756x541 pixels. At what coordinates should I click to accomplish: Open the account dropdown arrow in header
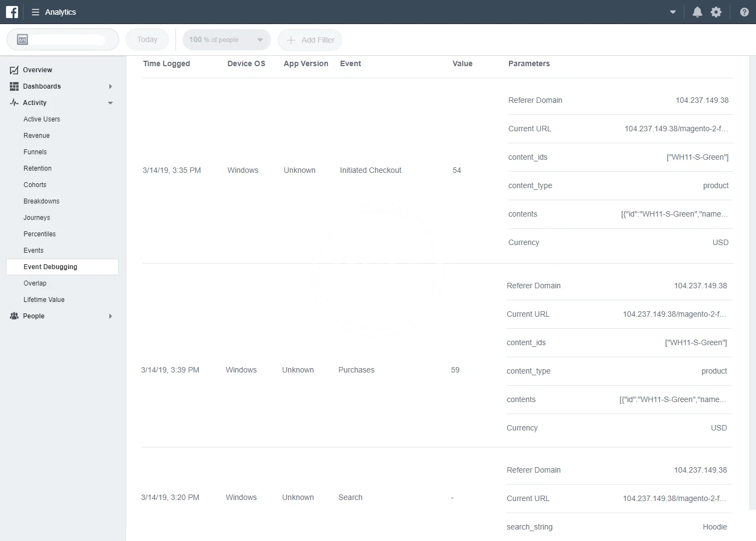tap(673, 12)
